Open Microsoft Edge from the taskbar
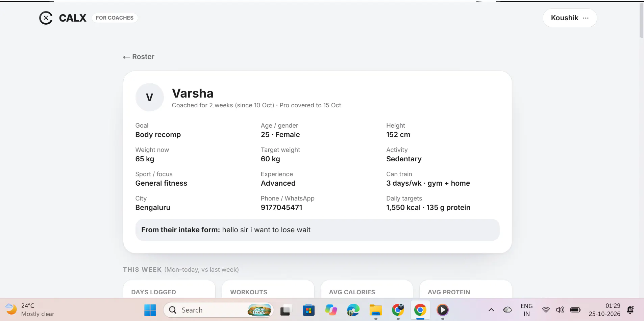This screenshot has height=321, width=644. pyautogui.click(x=353, y=310)
